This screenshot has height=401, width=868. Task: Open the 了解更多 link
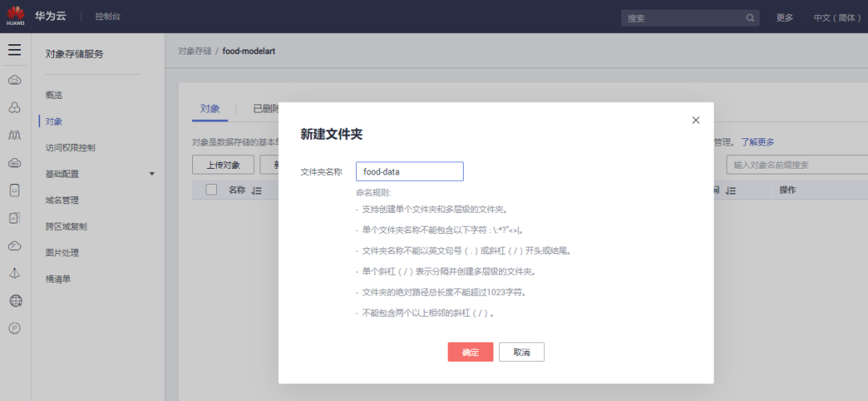pos(758,142)
